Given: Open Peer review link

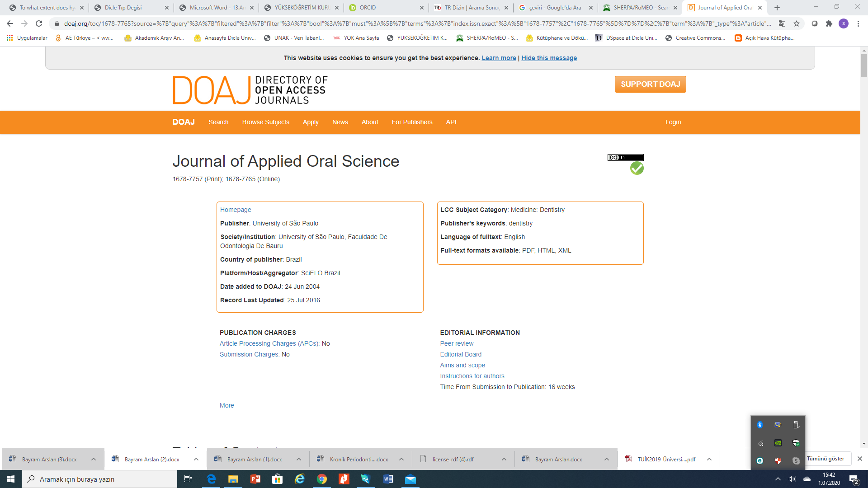Looking at the screenshot, I should point(457,343).
